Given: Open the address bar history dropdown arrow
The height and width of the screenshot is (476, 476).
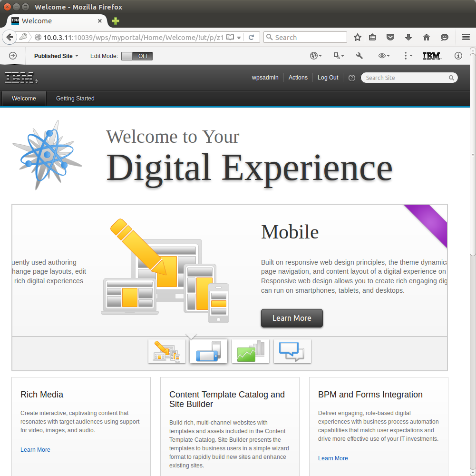Looking at the screenshot, I should [x=239, y=38].
